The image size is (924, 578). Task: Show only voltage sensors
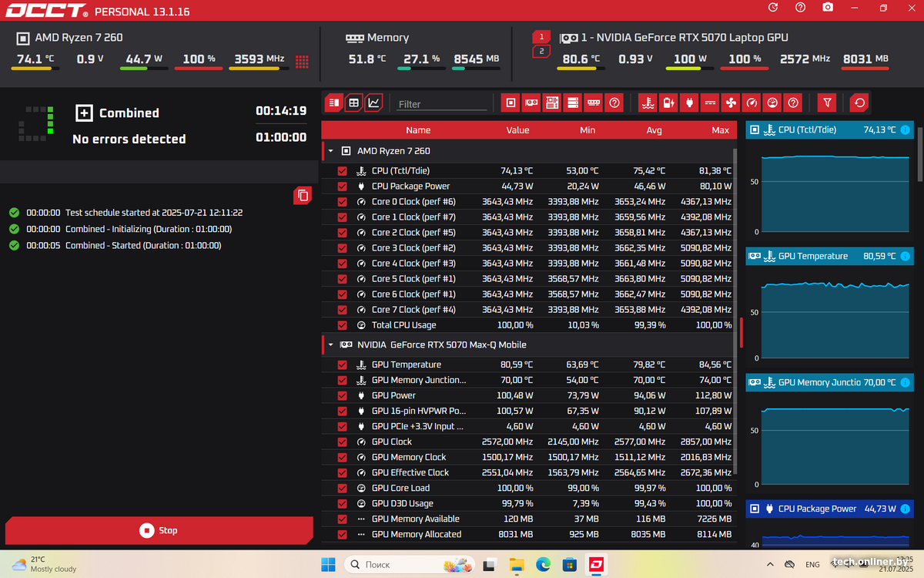(x=711, y=102)
